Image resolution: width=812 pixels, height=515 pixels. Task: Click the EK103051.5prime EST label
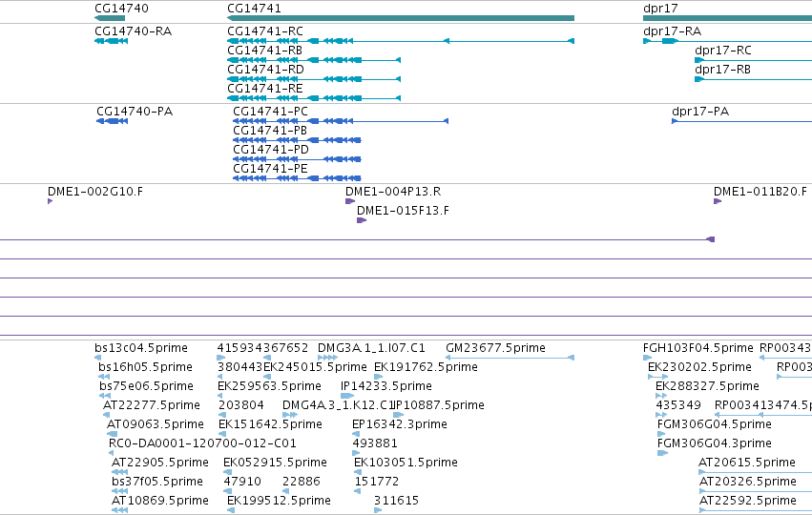[406, 463]
